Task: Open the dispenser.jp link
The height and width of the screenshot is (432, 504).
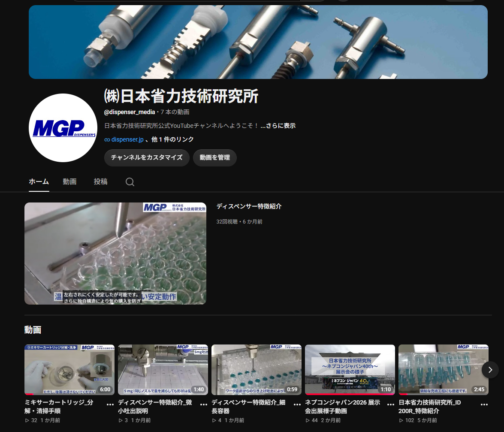Action: [x=127, y=139]
